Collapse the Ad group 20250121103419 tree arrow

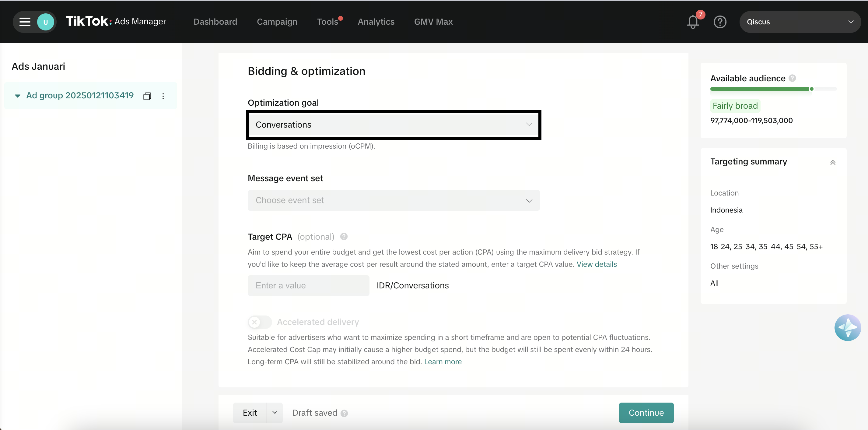[x=18, y=96]
